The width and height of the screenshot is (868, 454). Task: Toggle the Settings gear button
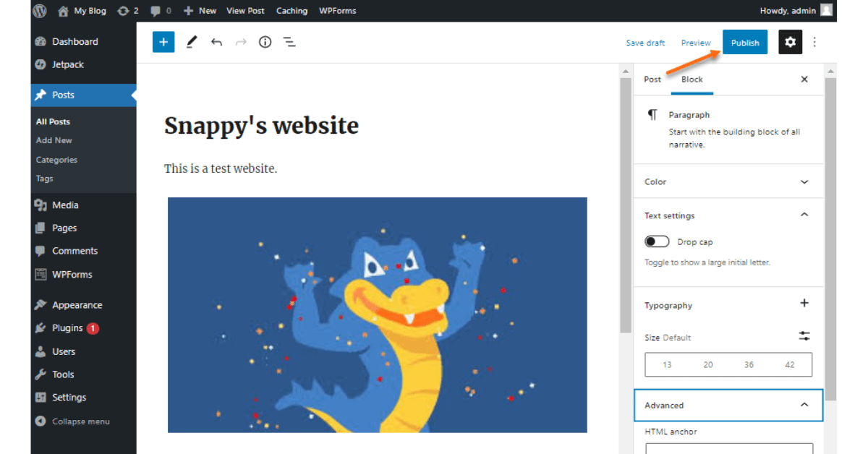coord(790,42)
